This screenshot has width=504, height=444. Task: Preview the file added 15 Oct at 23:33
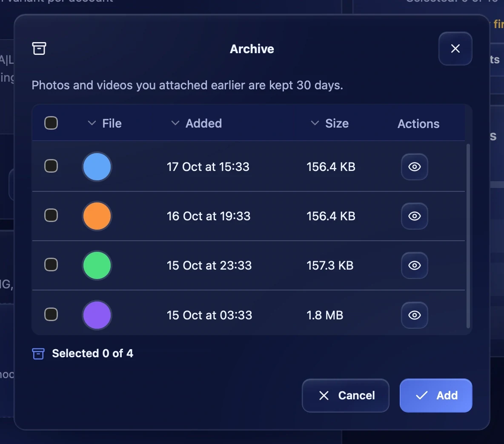[x=414, y=265]
